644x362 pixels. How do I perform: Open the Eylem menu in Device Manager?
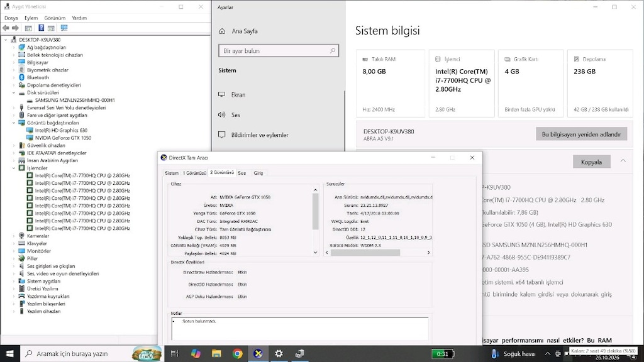31,18
